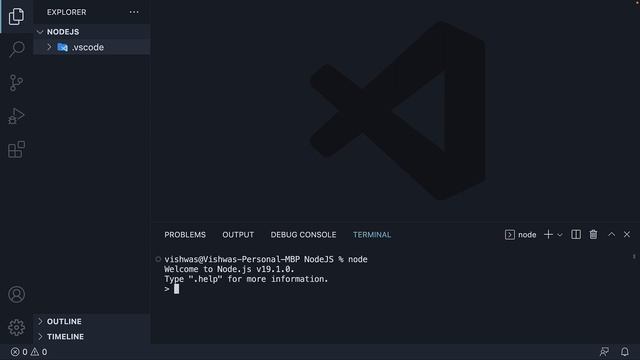Kill the terminal with trash icon
This screenshot has width=640, height=360.
(593, 234)
